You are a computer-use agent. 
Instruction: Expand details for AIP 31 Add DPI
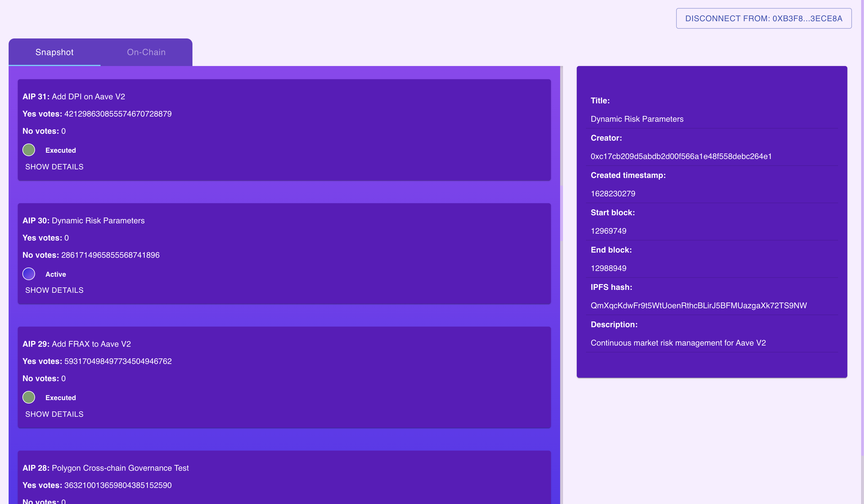tap(54, 167)
